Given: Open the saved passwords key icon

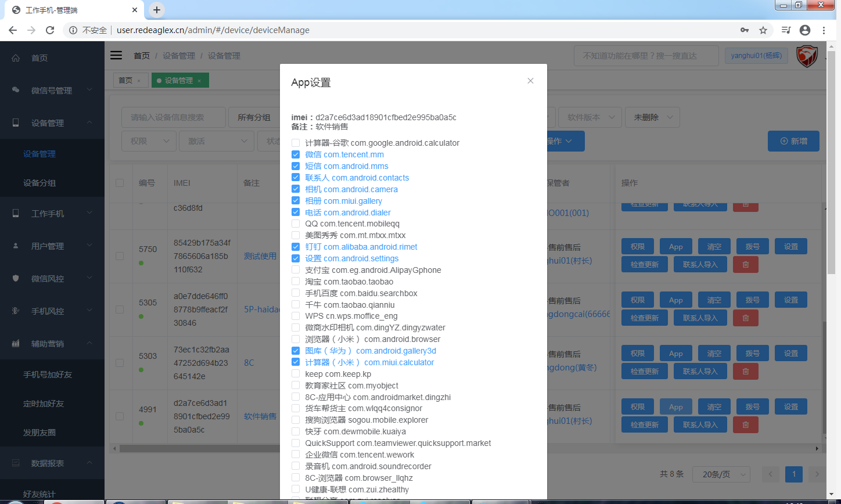Looking at the screenshot, I should 745,30.
